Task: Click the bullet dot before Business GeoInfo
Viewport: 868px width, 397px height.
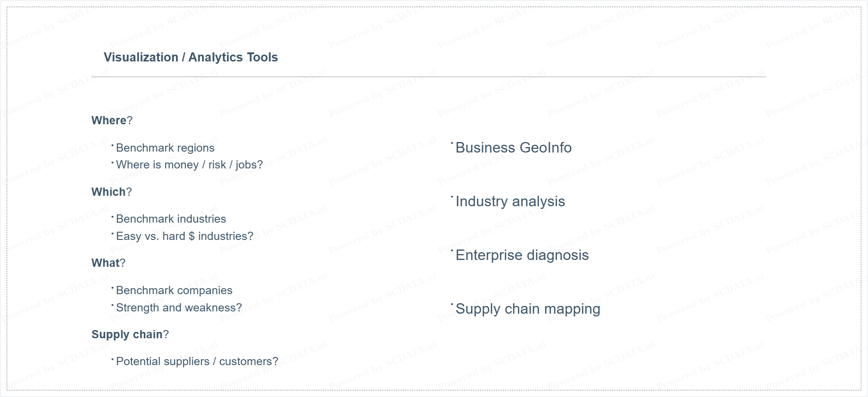Action: pos(452,143)
